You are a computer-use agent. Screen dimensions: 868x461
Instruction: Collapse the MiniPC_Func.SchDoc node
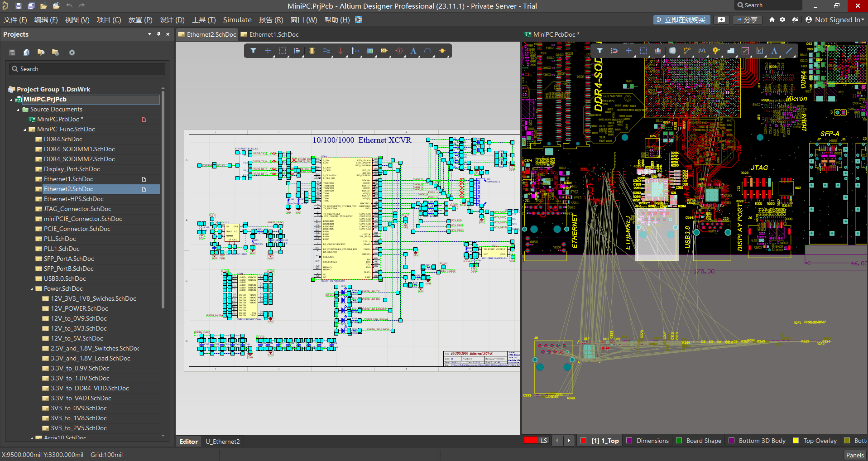(x=25, y=130)
